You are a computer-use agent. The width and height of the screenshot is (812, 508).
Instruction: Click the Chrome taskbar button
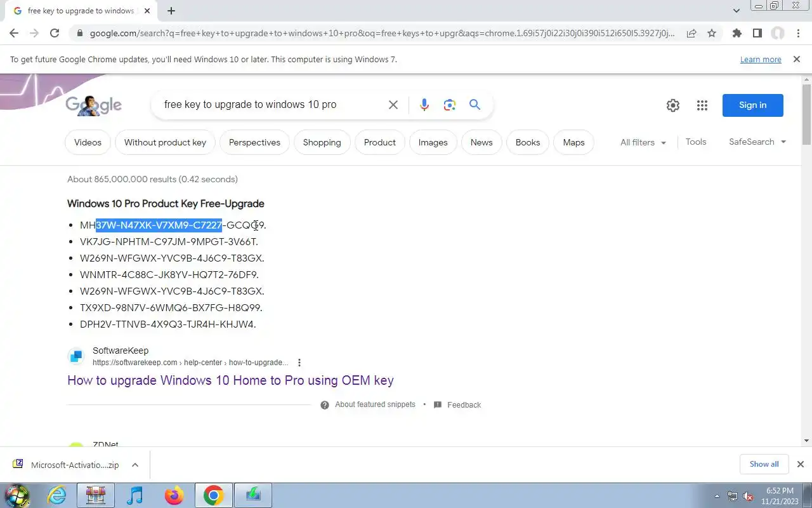point(213,495)
